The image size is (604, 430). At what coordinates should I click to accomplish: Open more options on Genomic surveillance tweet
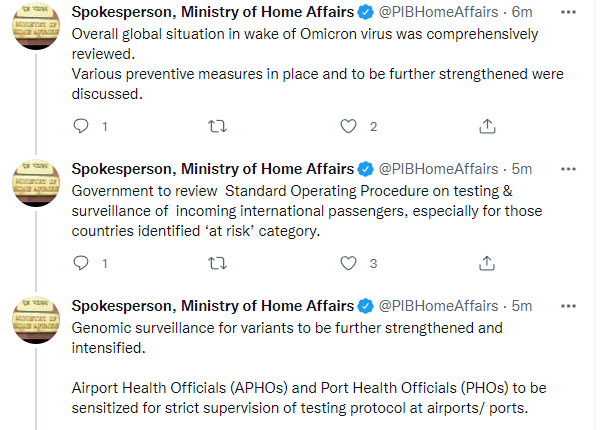[568, 306]
